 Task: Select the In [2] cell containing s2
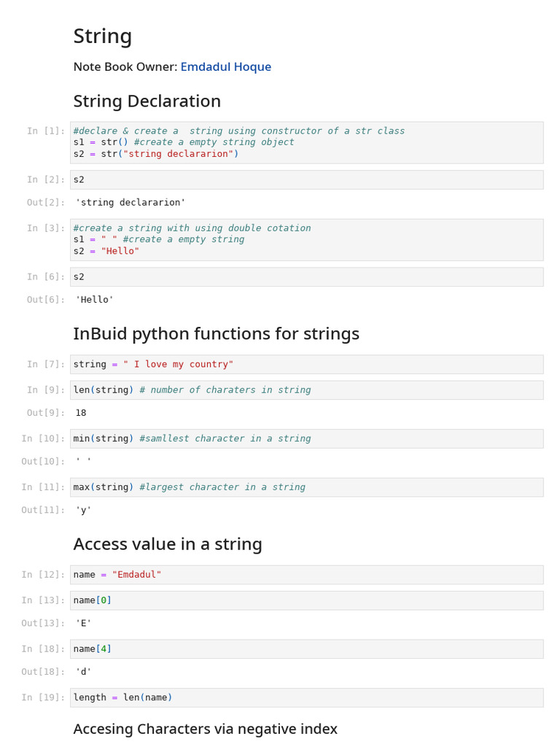point(306,179)
